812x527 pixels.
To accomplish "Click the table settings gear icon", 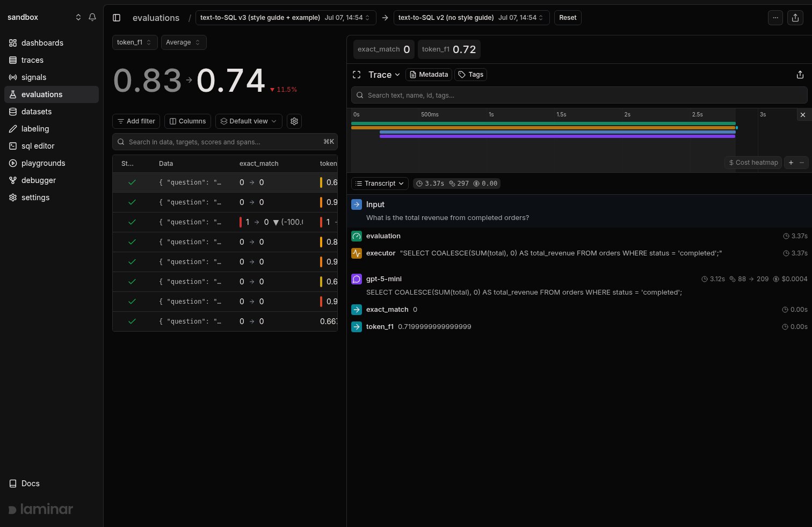I will [294, 121].
